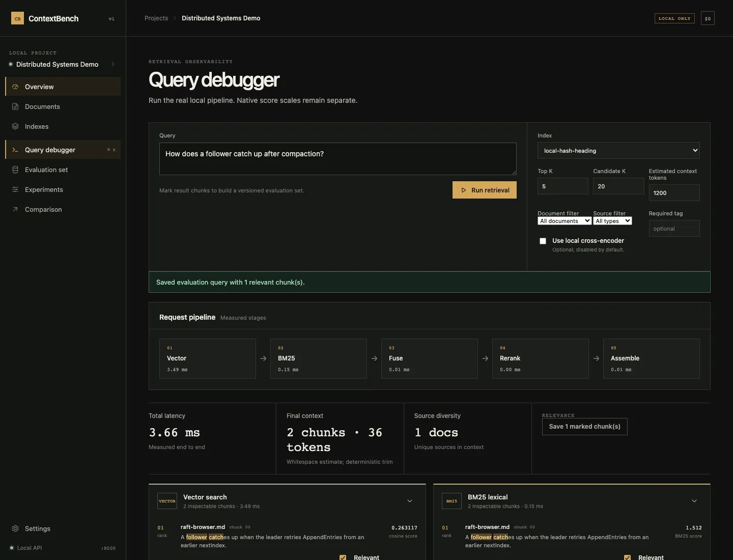Click the 01 Vector pipeline stage card
The width and height of the screenshot is (733, 560).
208,358
